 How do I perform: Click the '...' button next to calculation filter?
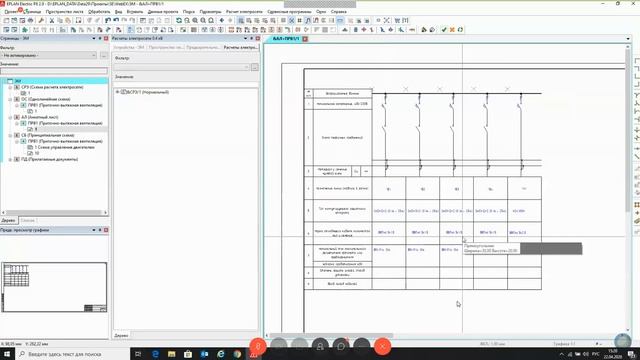[255, 67]
